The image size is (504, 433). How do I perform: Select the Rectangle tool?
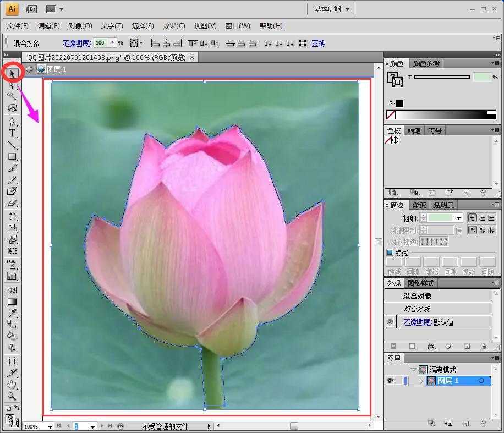click(x=12, y=157)
